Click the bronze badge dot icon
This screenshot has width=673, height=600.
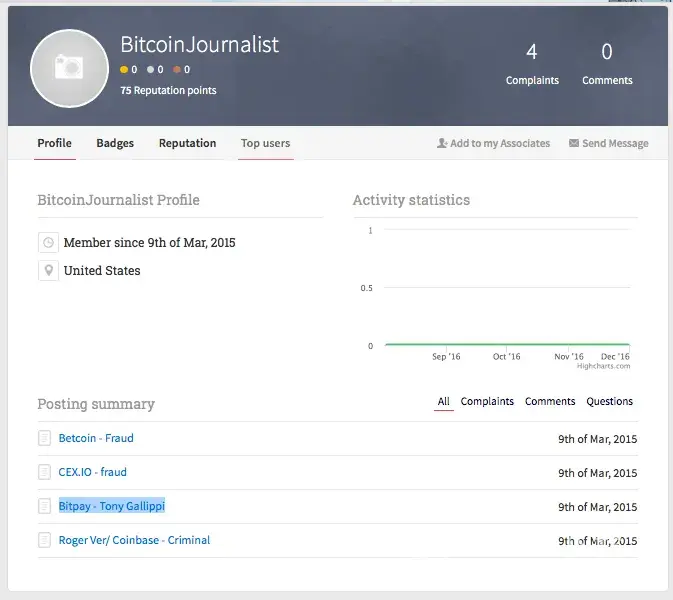click(176, 70)
